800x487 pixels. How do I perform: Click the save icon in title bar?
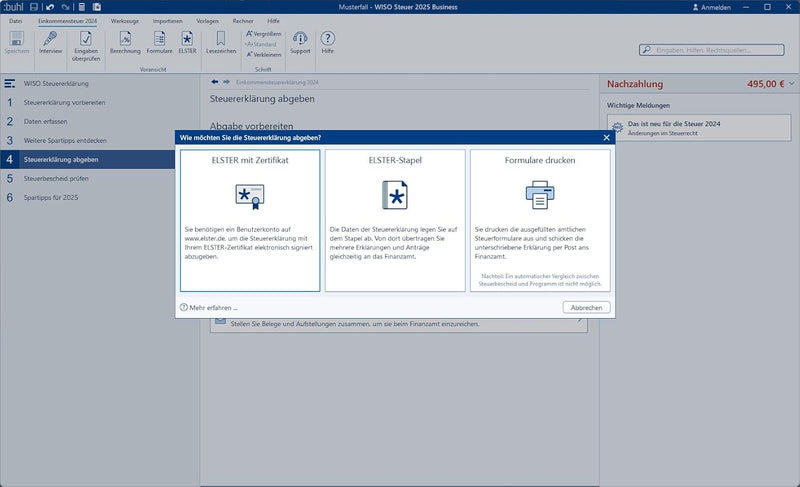tap(34, 7)
